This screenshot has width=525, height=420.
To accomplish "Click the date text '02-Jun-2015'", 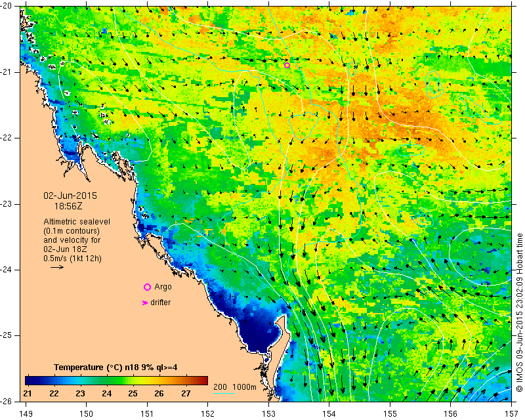I will point(70,196).
